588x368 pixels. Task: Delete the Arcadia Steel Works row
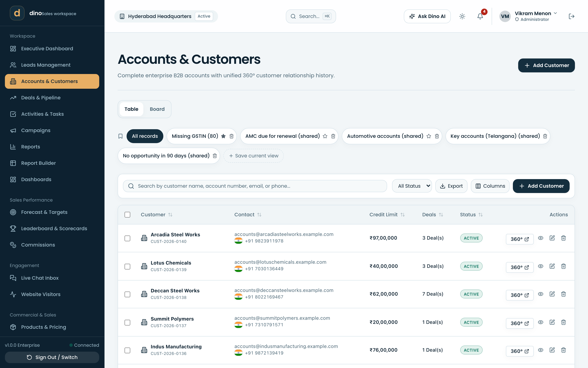[x=563, y=238]
